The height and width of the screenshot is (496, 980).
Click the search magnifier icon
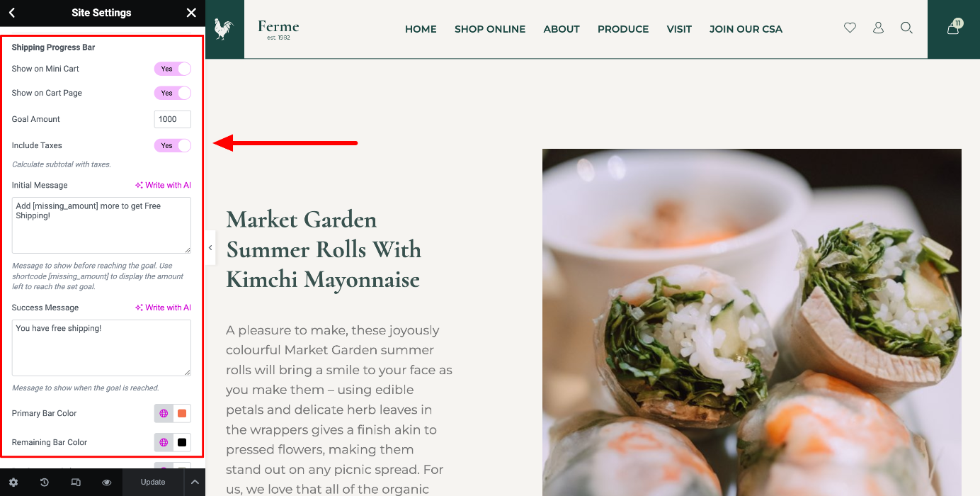906,28
